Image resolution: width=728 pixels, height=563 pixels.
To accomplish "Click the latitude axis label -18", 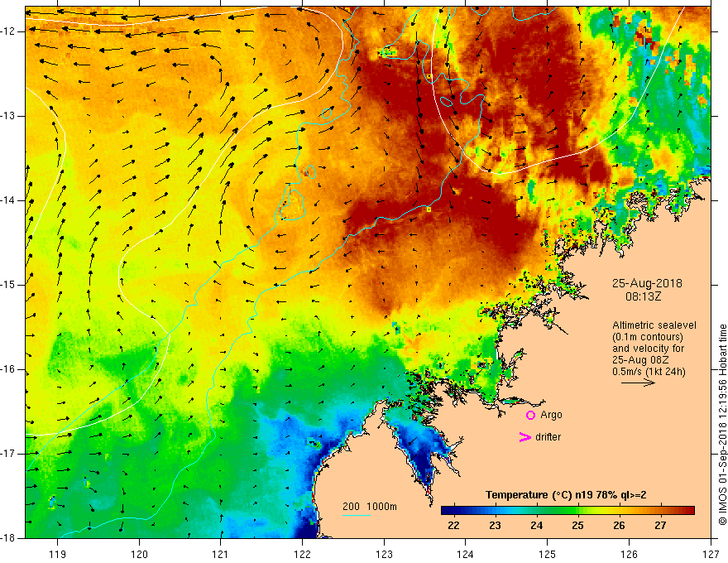I will point(8,538).
